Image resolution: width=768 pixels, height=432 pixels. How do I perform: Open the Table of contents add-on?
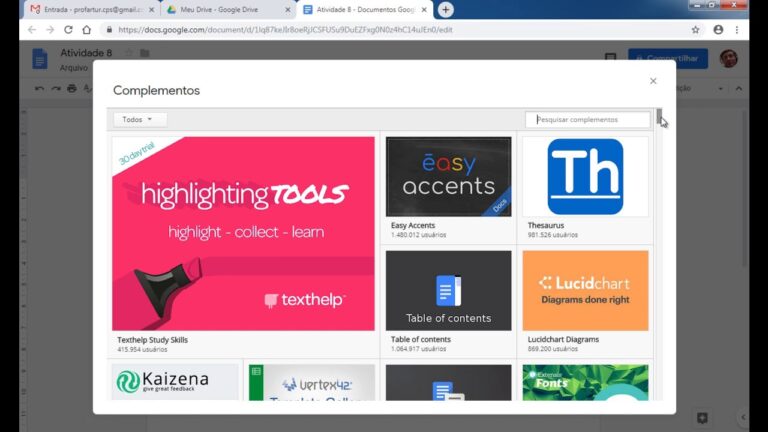(x=448, y=290)
